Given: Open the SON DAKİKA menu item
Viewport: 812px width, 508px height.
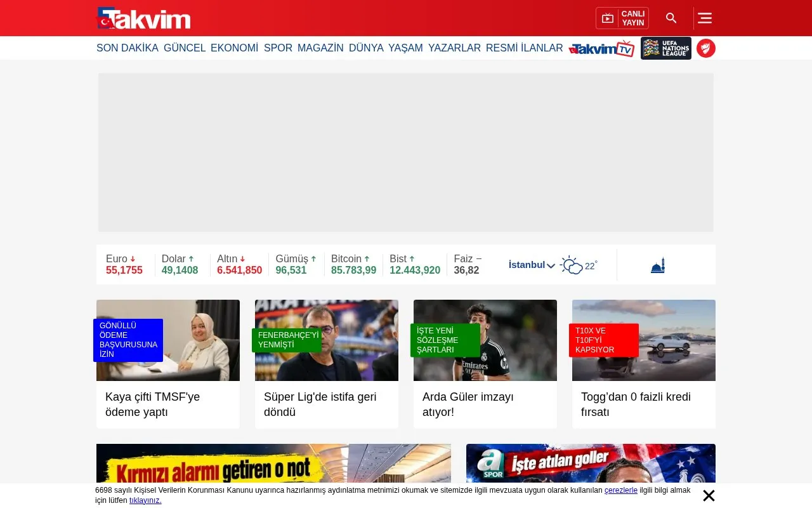Looking at the screenshot, I should tap(128, 48).
